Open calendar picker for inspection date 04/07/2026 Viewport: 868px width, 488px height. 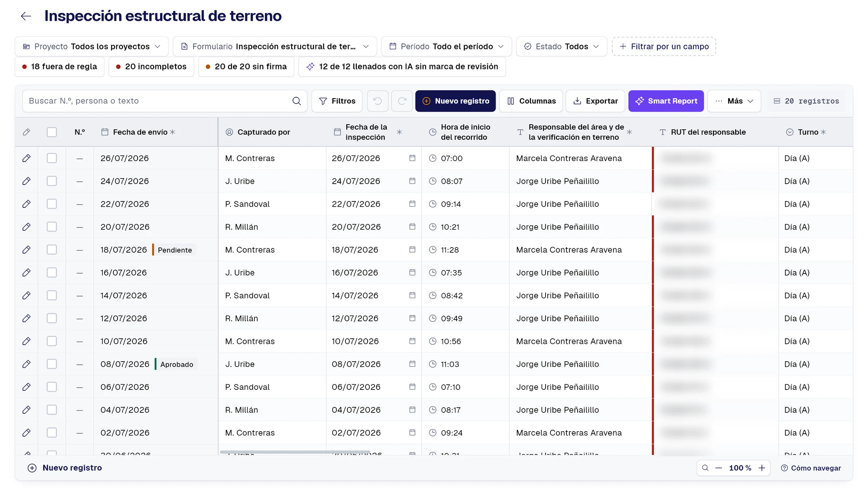click(412, 409)
